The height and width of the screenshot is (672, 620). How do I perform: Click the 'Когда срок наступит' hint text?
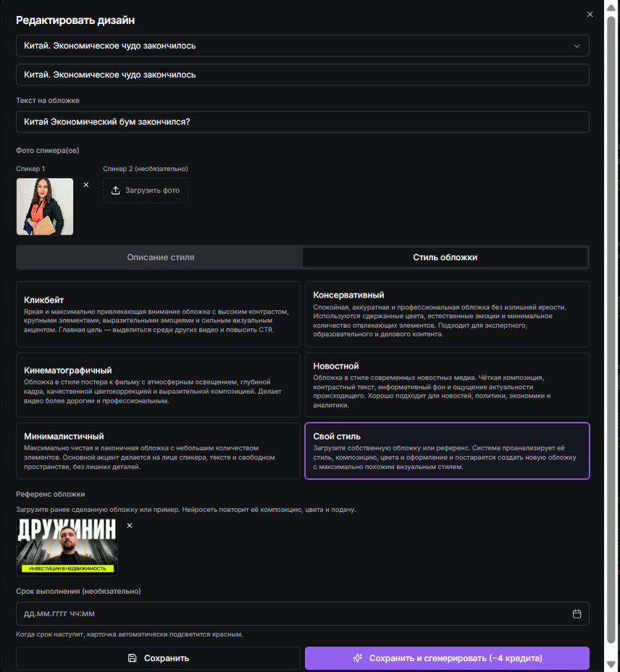point(130,634)
